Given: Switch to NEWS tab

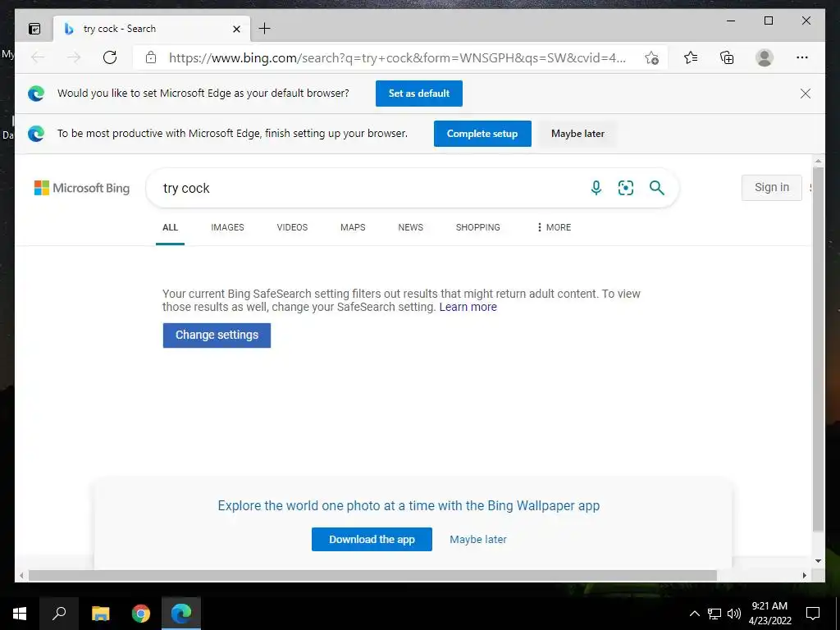Looking at the screenshot, I should tap(410, 227).
